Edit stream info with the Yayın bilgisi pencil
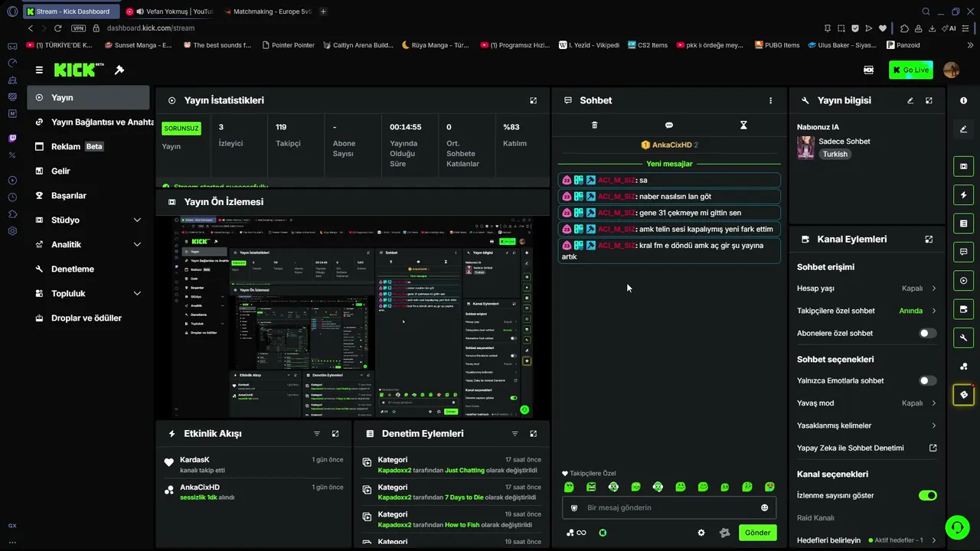 pyautogui.click(x=910, y=100)
